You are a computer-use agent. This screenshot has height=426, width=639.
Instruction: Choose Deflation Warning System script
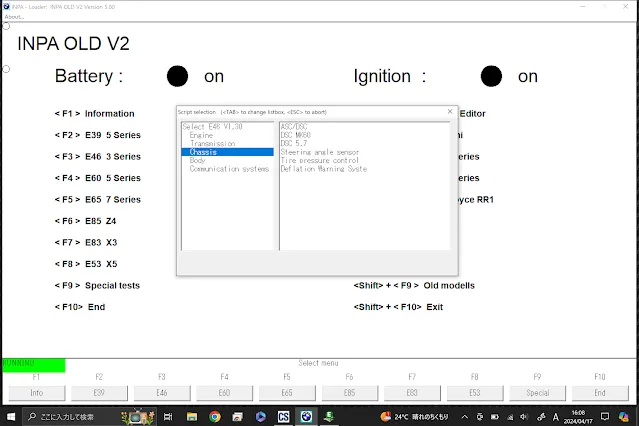coord(324,169)
